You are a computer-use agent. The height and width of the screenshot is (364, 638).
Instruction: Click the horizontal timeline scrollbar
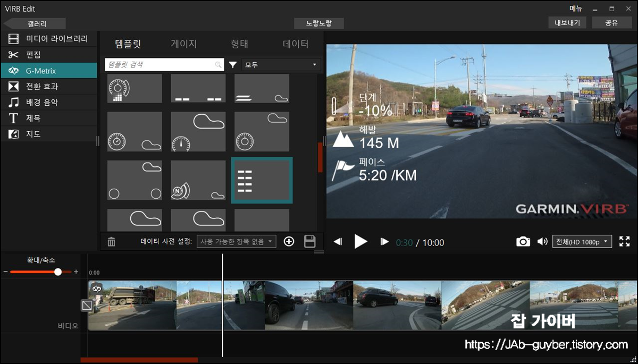coord(139,360)
